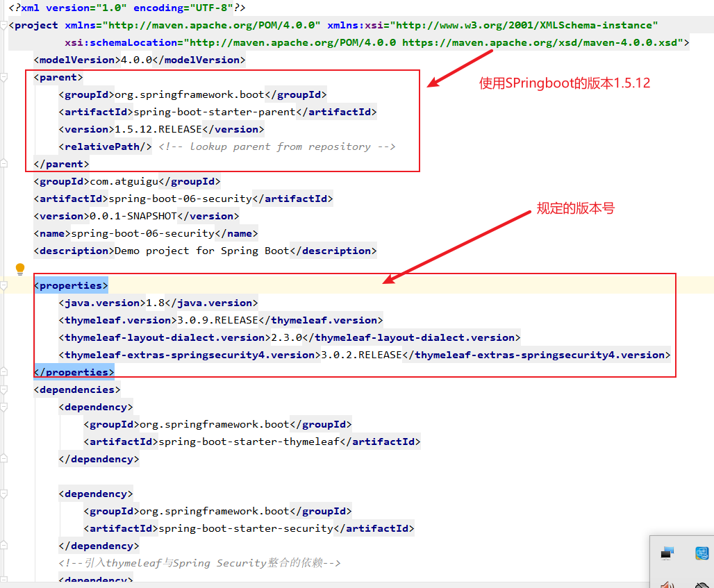Collapse the properties block fold marker
Viewport: 714px width, 588px height.
click(x=3, y=286)
